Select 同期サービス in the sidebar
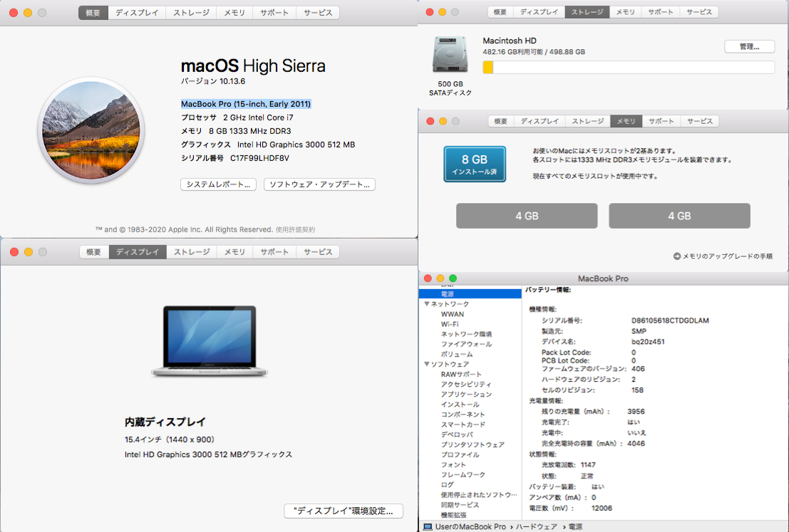The width and height of the screenshot is (789, 532). pos(460,505)
